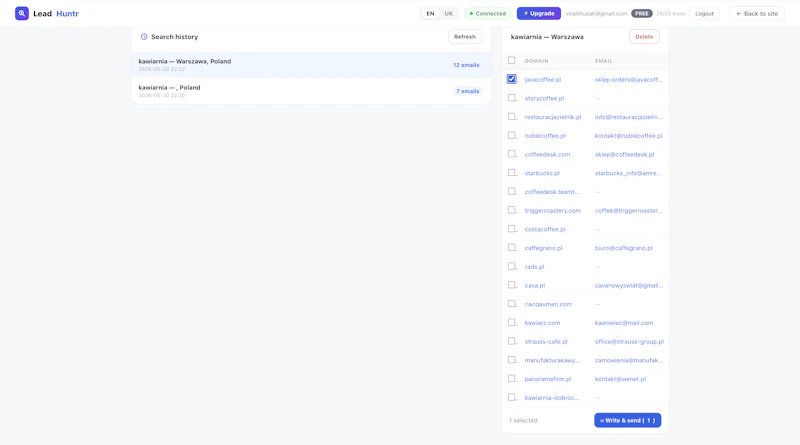Click the vitaliihusak@gmail.com account email

pyautogui.click(x=596, y=14)
